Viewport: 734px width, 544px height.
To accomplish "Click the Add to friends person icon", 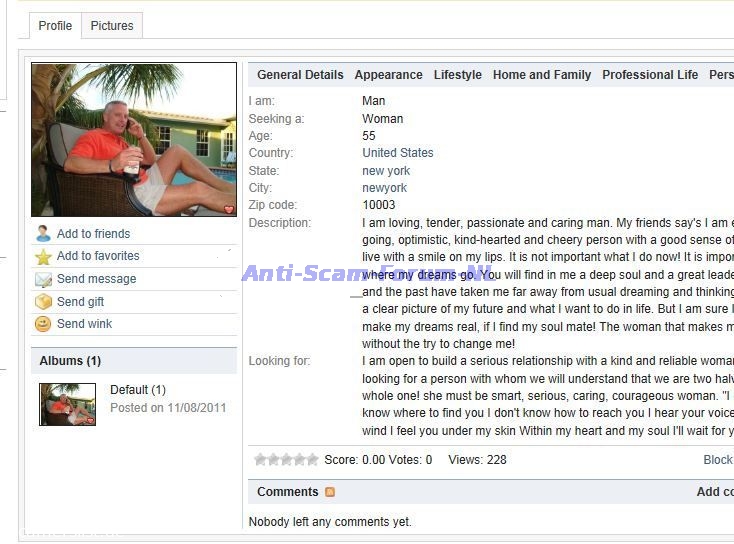I will (x=43, y=233).
